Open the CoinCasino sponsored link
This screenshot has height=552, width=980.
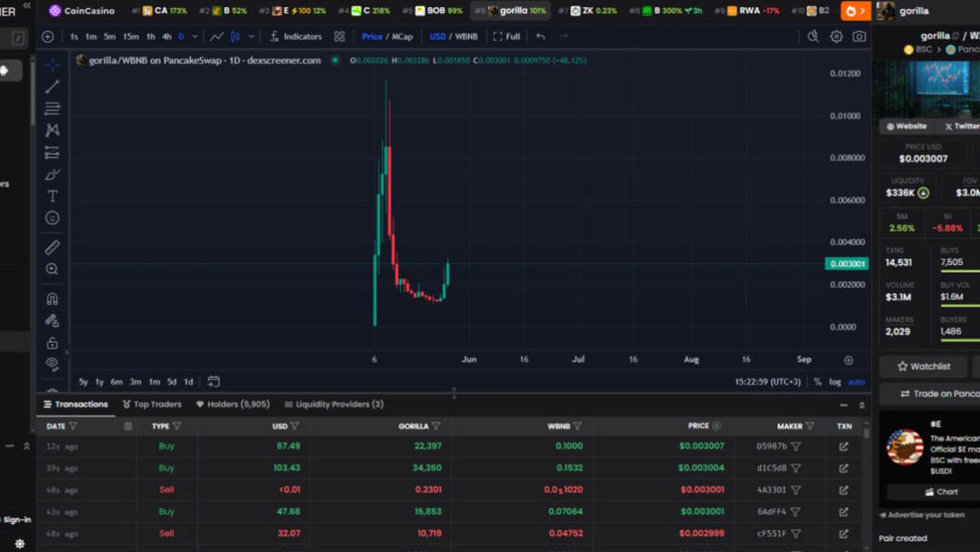point(82,11)
